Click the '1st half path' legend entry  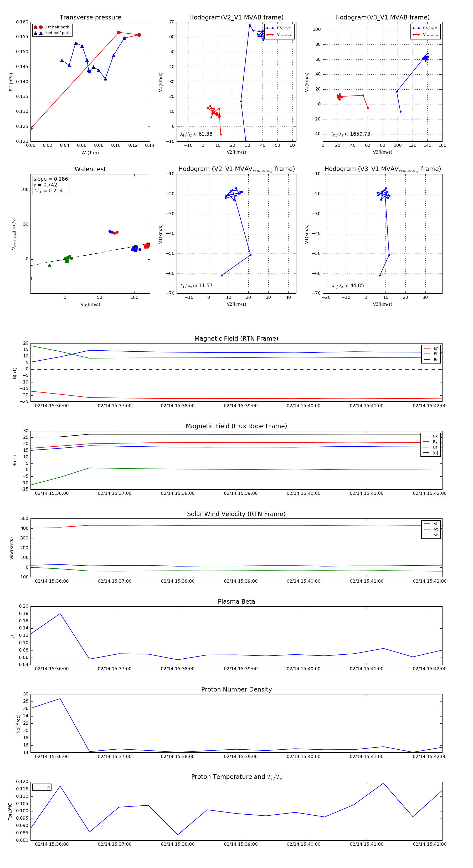click(52, 27)
